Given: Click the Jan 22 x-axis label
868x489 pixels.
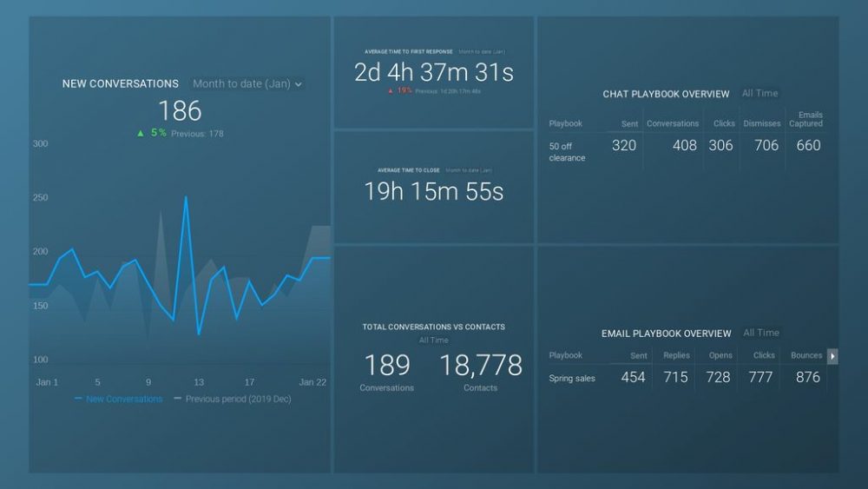Looking at the screenshot, I should pos(312,382).
